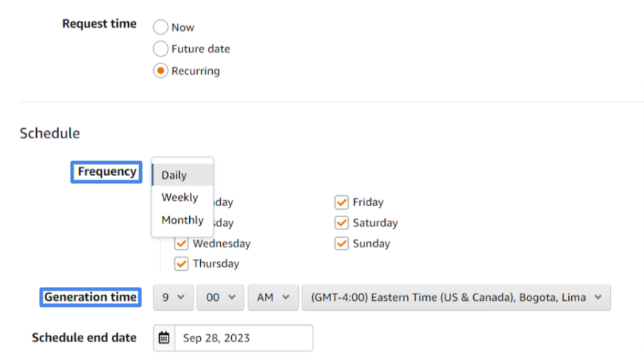Choose Weekly from the Frequency list
The width and height of the screenshot is (644, 362).
pos(183,197)
